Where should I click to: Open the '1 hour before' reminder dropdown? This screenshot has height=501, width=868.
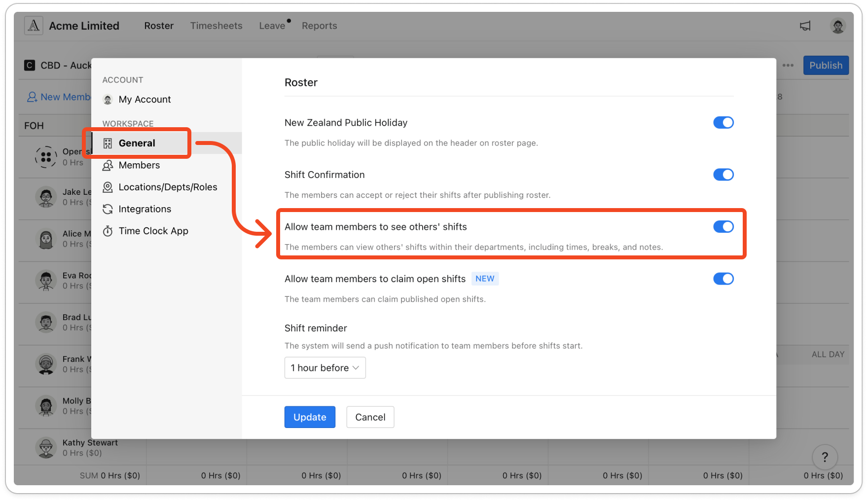[325, 368]
